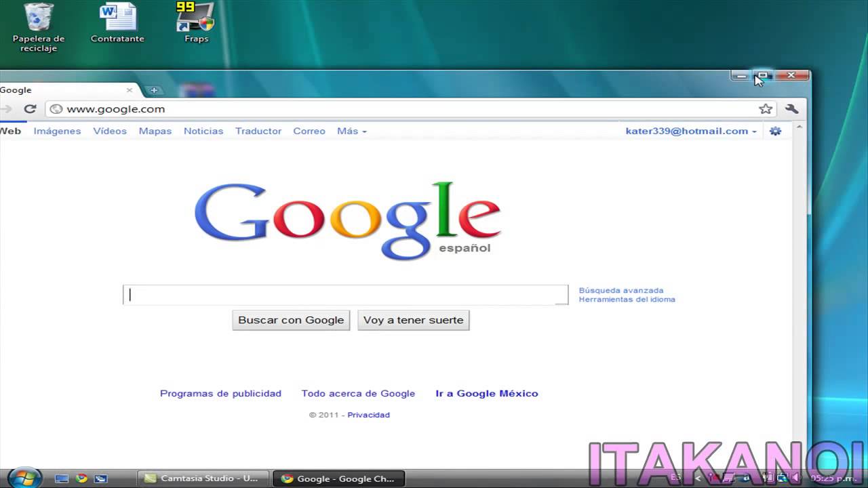Open a new tab with plus button
868x488 pixels.
(x=154, y=90)
